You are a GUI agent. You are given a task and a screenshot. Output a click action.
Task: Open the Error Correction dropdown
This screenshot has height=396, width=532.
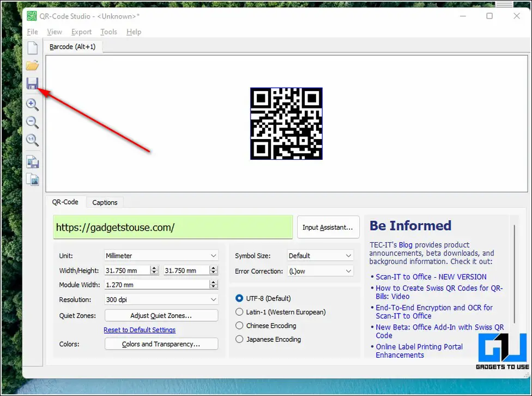(x=320, y=271)
